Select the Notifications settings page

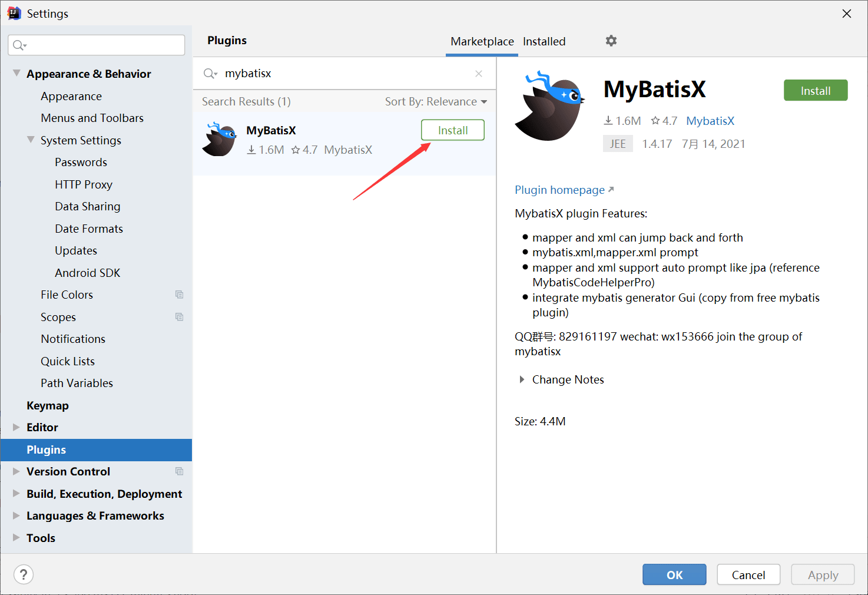pos(73,339)
